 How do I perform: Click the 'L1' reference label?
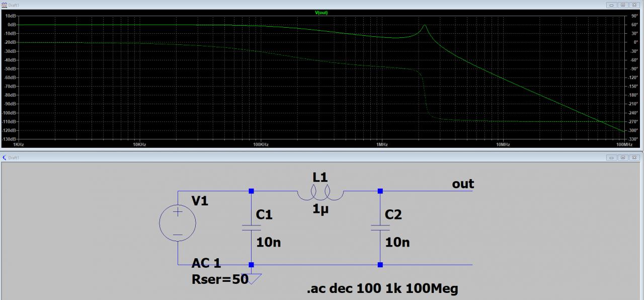pyautogui.click(x=320, y=177)
